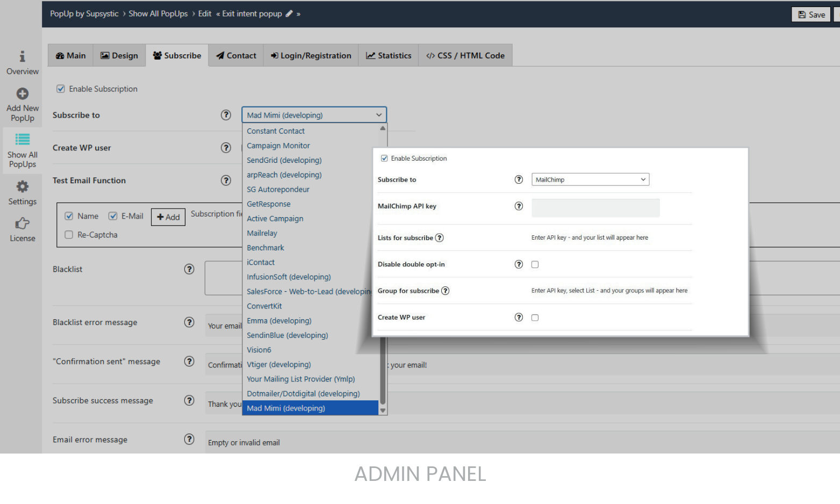Click the Save button
Image resolution: width=840 pixels, height=504 pixels.
(x=810, y=15)
